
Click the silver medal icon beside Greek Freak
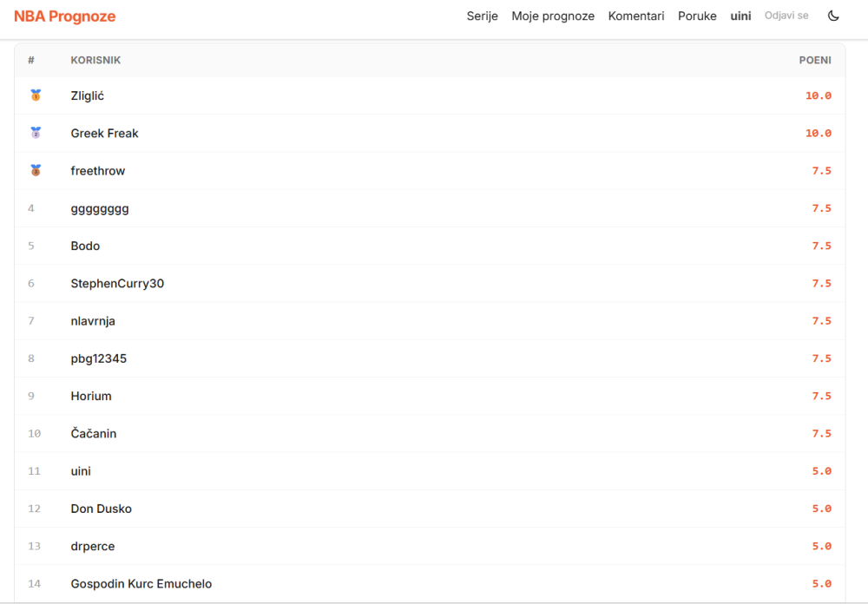(x=36, y=133)
